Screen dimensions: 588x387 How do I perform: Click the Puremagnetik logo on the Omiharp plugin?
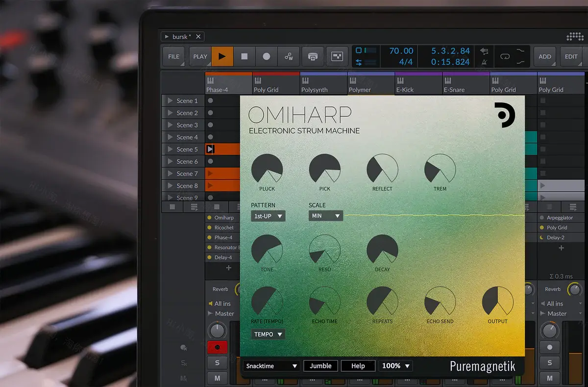point(482,366)
